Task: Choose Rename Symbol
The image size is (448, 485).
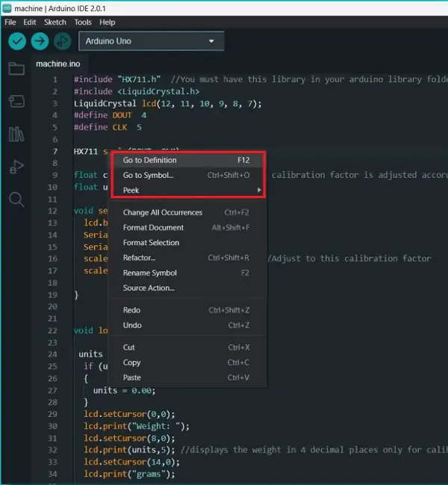Action: click(x=188, y=273)
